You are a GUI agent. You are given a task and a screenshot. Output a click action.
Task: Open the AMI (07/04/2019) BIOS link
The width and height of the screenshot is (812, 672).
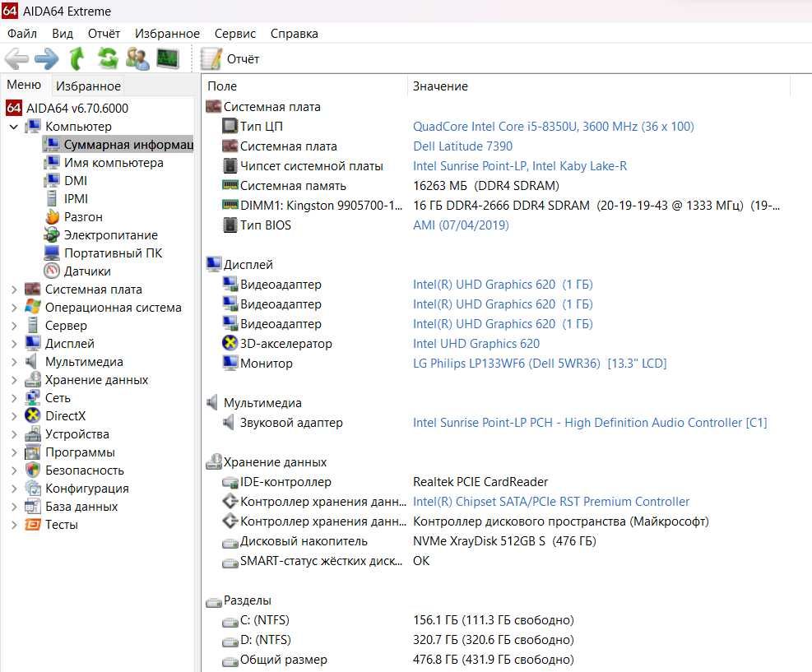click(461, 225)
